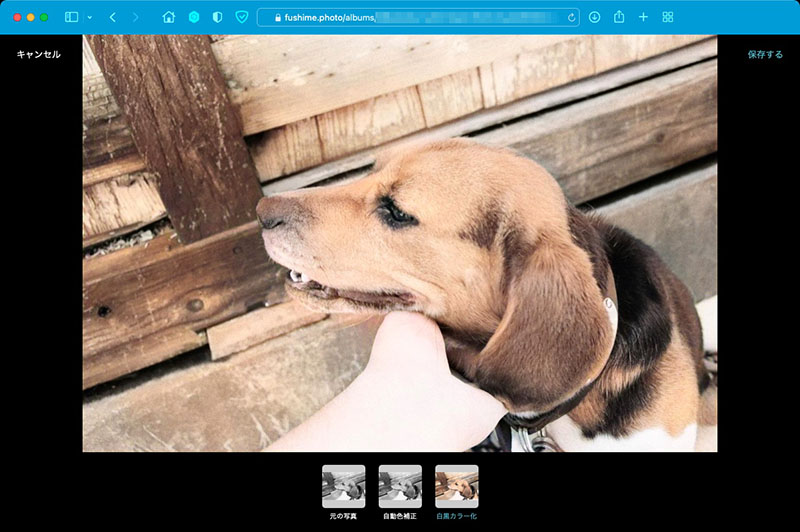Image resolution: width=800 pixels, height=532 pixels.
Task: Click the hexagon extension icon
Action: coord(194,17)
